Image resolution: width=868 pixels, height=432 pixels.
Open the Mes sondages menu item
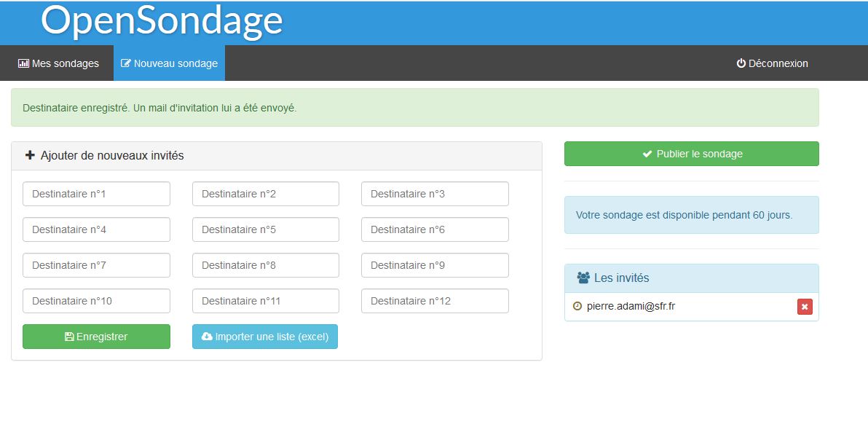[58, 63]
